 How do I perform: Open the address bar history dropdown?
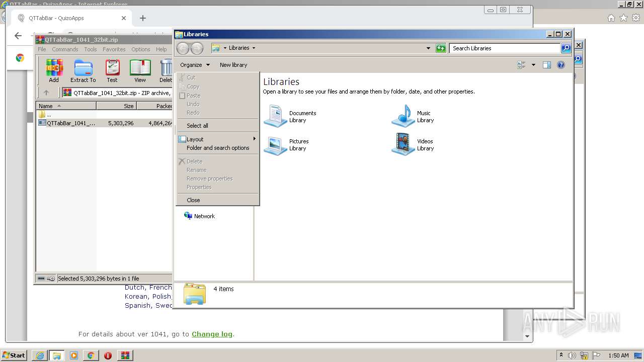428,48
